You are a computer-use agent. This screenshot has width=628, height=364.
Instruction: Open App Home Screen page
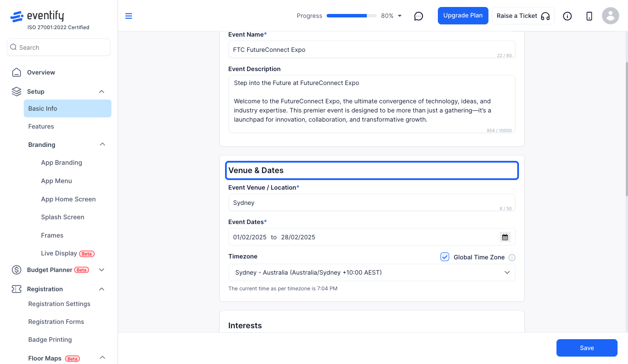pyautogui.click(x=68, y=199)
